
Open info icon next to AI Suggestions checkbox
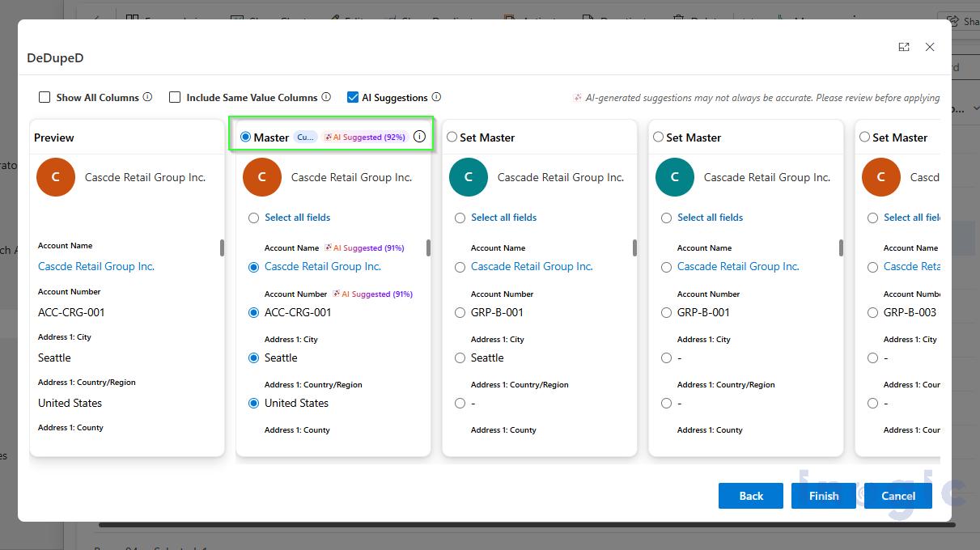436,97
